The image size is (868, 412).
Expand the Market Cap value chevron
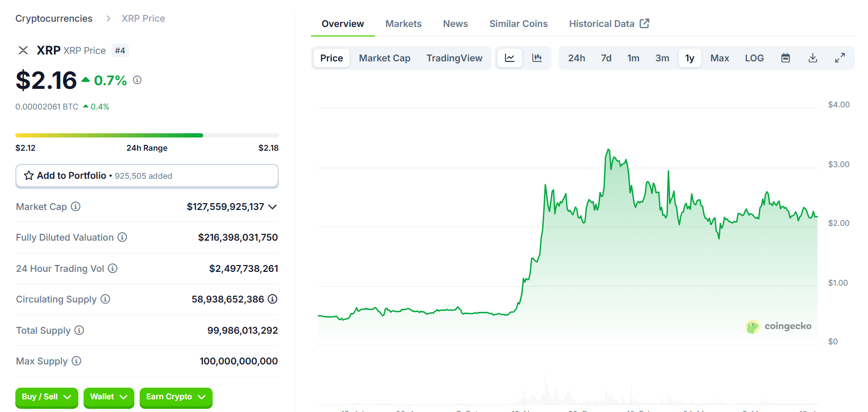pos(272,207)
